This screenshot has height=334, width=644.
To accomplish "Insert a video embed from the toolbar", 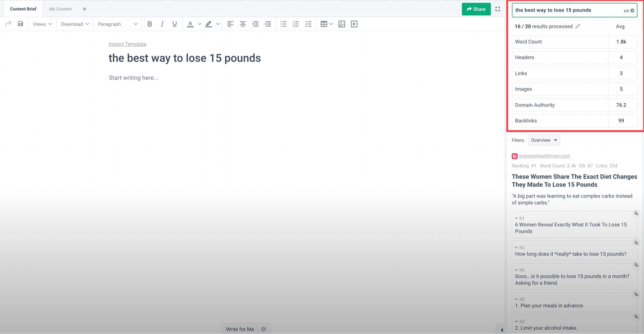I will coord(354,24).
